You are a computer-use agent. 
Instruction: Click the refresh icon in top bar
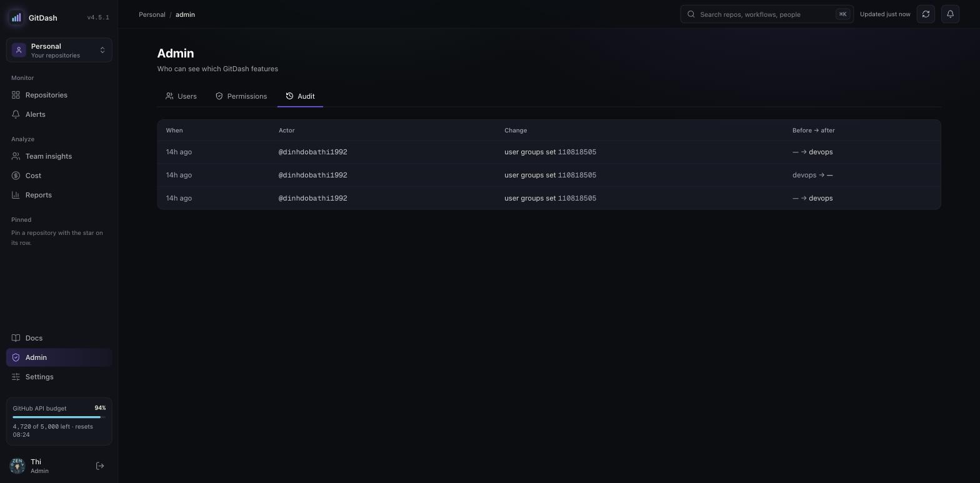tap(926, 14)
